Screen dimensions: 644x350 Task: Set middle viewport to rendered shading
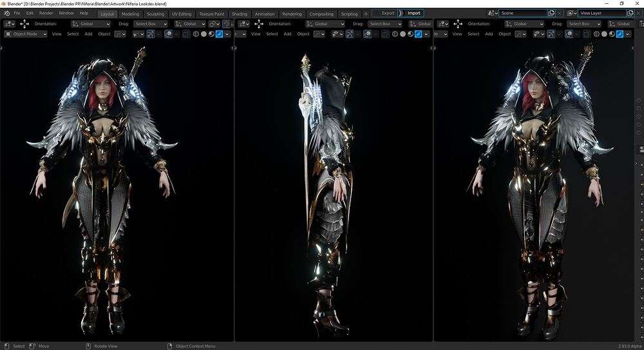pyautogui.click(x=419, y=34)
